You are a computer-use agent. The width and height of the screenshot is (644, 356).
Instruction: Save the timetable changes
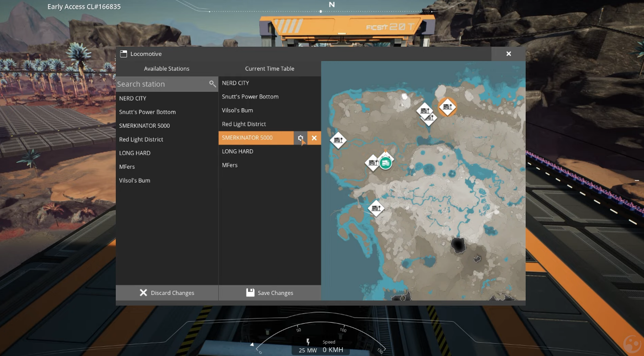pos(270,293)
